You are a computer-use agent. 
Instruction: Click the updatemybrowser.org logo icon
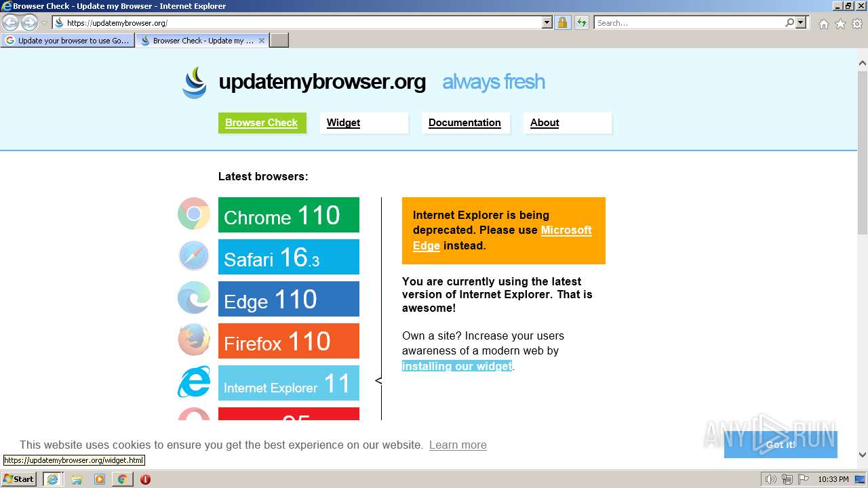(x=194, y=83)
